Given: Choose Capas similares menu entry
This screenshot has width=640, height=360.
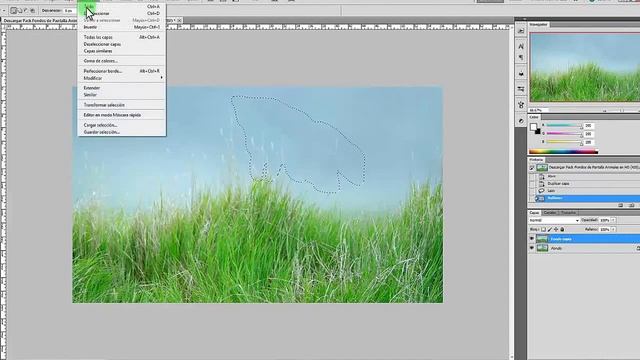Looking at the screenshot, I should (x=122, y=51).
